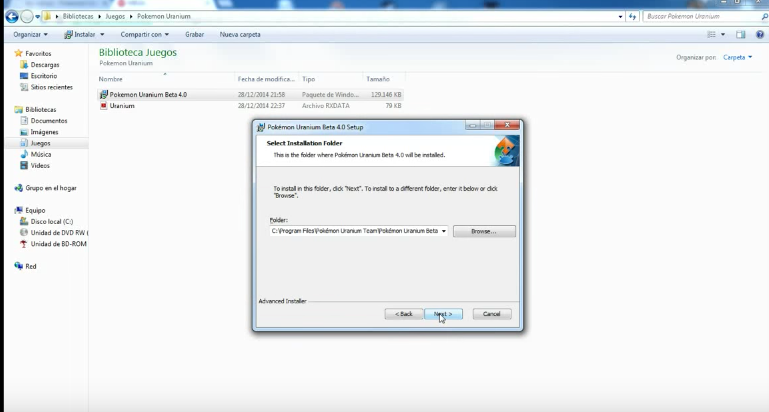Cancel the Pokémon Uranium setup
The image size is (769, 412).
tap(492, 314)
